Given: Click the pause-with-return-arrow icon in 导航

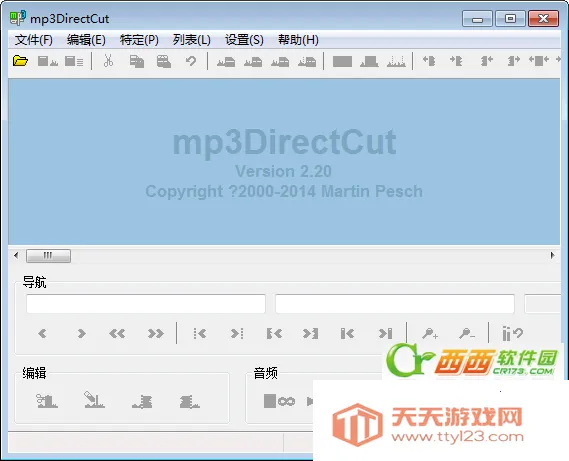Looking at the screenshot, I should (512, 333).
